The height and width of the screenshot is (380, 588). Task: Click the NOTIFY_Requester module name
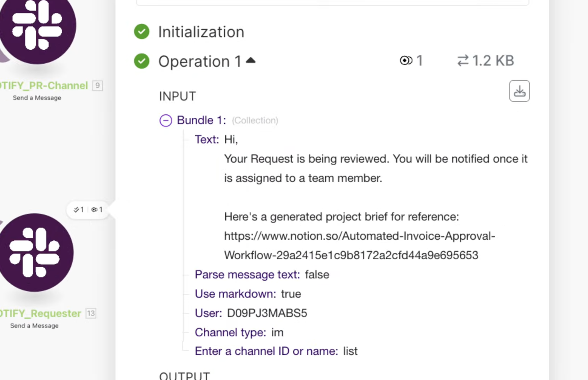tap(41, 313)
